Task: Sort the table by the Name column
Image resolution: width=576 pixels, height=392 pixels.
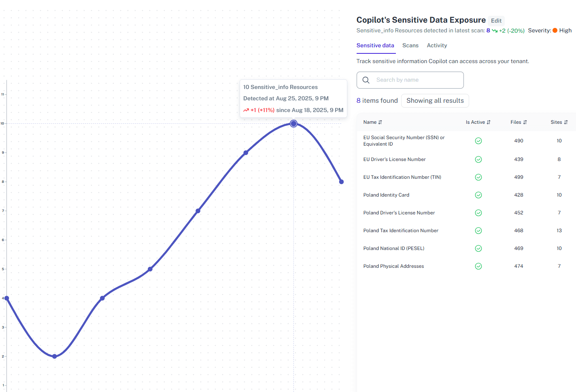Action: point(380,122)
